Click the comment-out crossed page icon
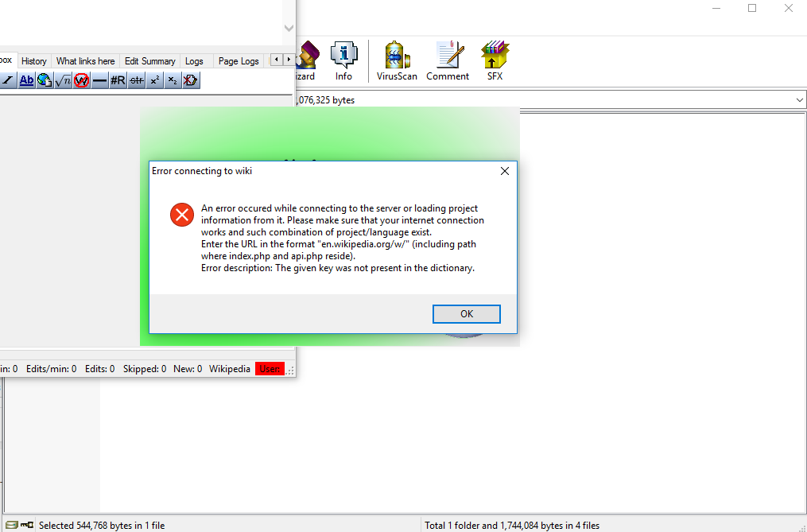This screenshot has height=532, width=807. tap(191, 80)
